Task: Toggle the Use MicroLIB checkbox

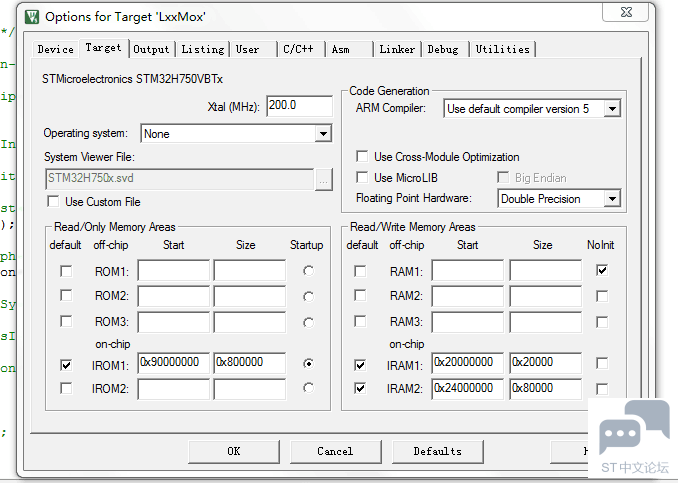Action: point(362,178)
